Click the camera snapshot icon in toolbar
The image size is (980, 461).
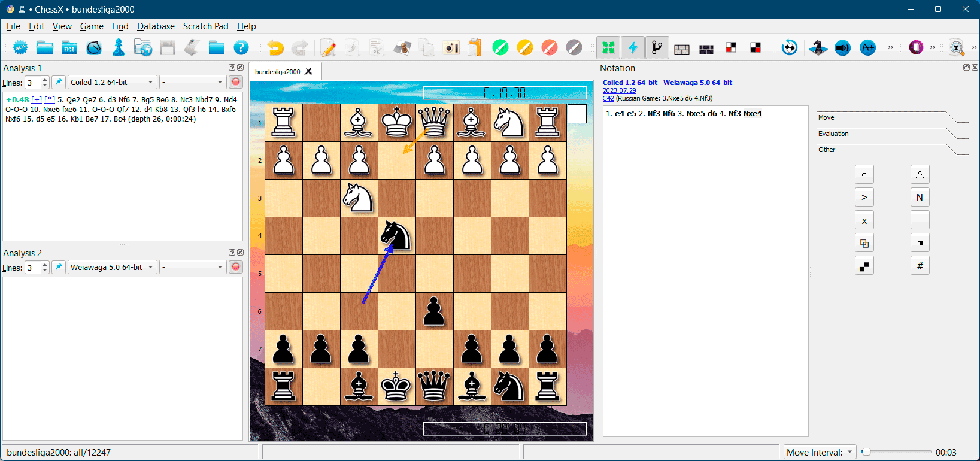(451, 48)
